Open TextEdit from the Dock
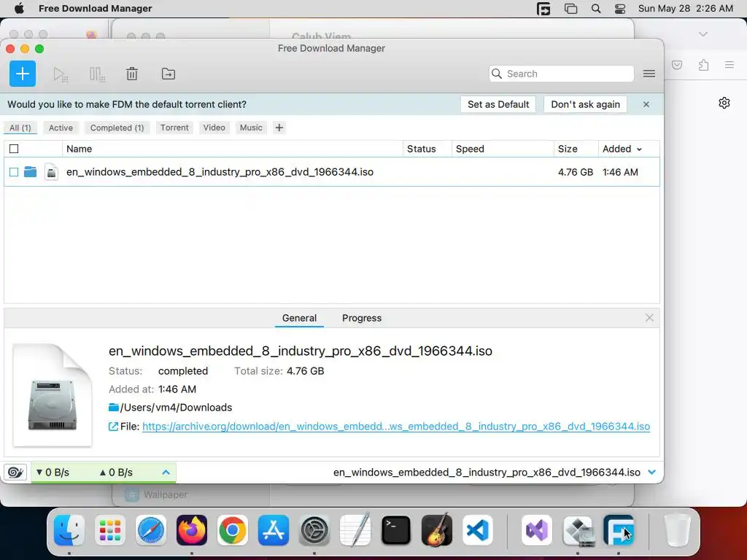Image resolution: width=747 pixels, height=560 pixels. [x=355, y=530]
